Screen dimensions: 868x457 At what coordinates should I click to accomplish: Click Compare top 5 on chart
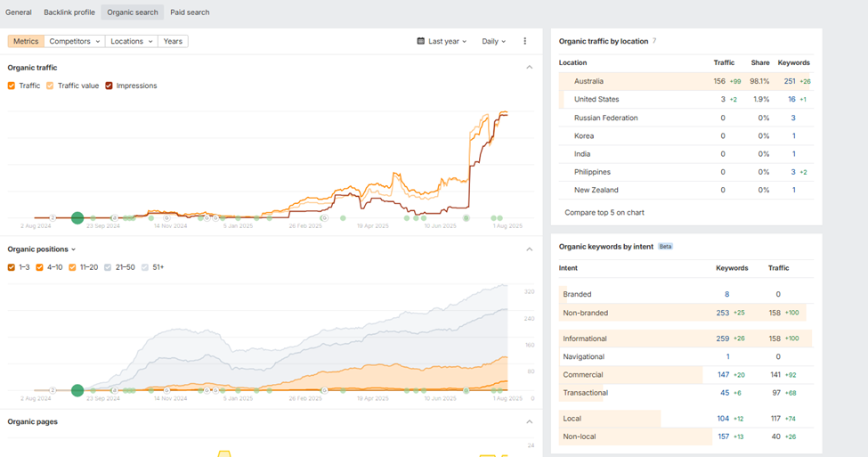[x=604, y=213]
